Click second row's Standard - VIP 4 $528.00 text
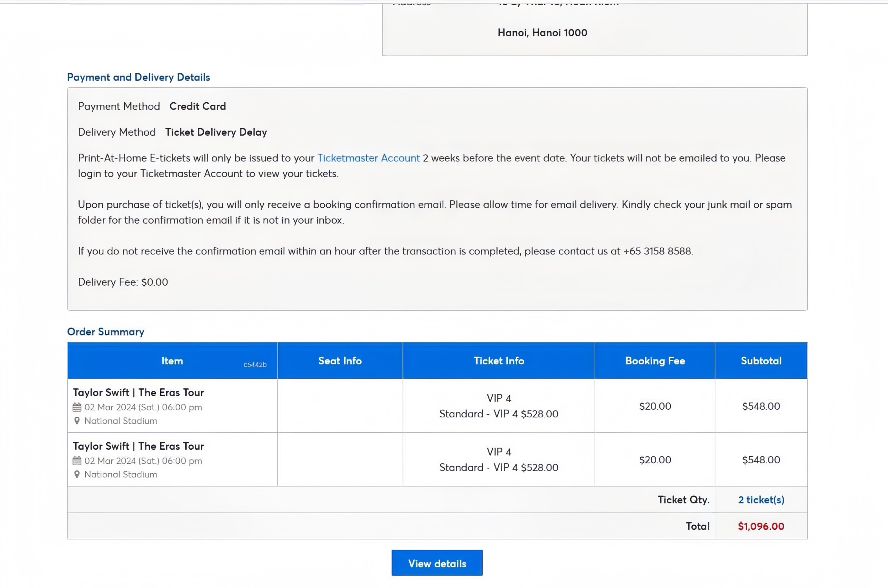Screen dimensions: 888x588 498,468
